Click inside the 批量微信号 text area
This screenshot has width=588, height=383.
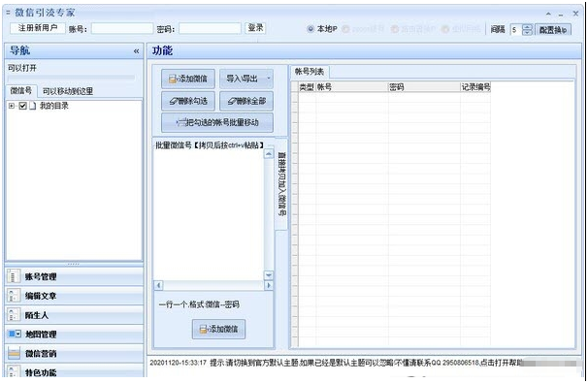pyautogui.click(x=209, y=214)
